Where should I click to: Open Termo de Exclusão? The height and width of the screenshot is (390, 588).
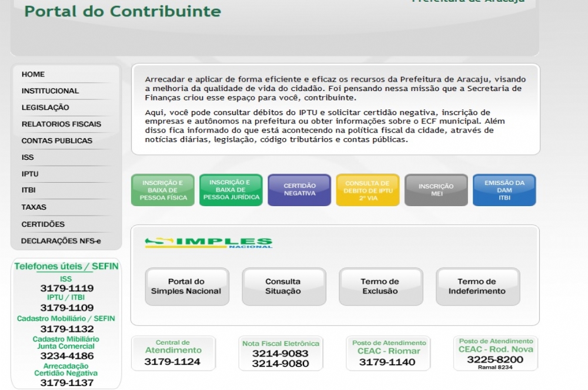click(x=380, y=287)
